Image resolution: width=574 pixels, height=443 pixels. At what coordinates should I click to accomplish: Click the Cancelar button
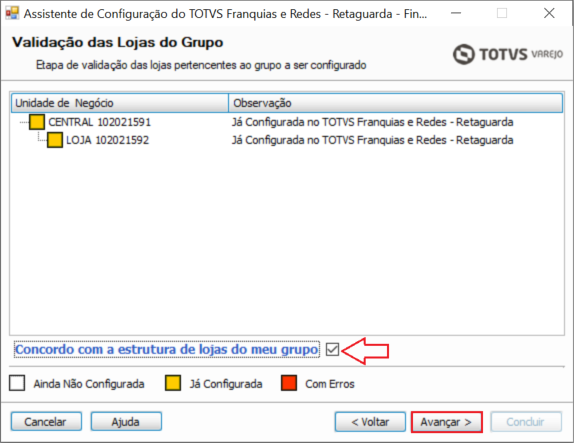[x=46, y=422]
